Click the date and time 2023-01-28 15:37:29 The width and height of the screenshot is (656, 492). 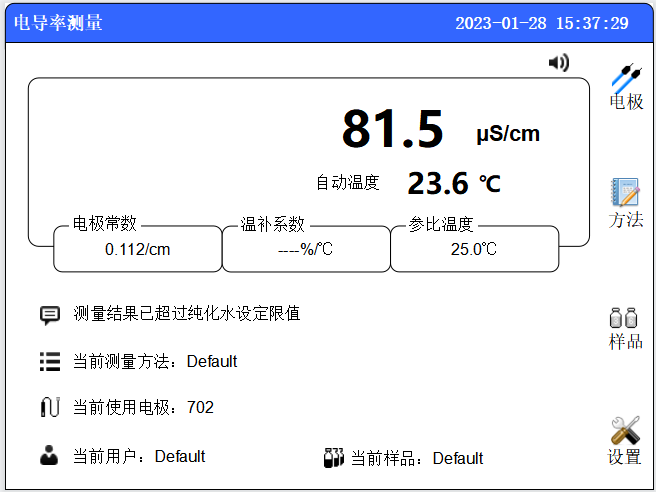[x=542, y=23]
